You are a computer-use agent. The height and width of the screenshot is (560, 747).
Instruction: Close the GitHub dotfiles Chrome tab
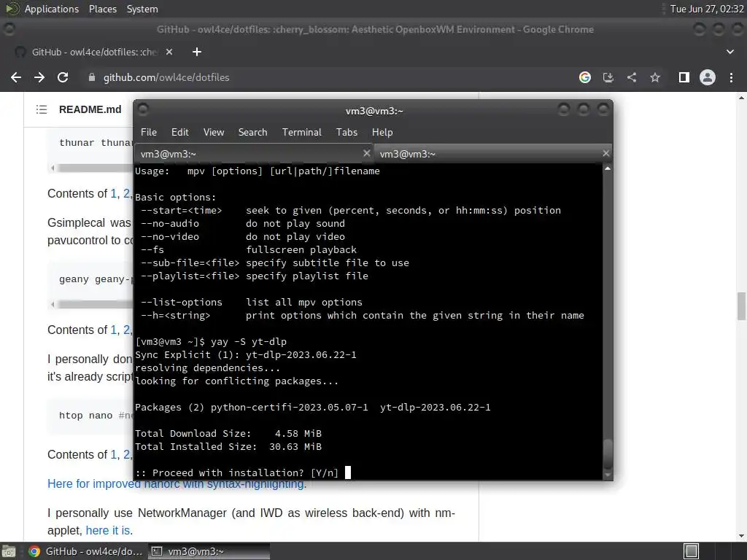[x=169, y=52]
